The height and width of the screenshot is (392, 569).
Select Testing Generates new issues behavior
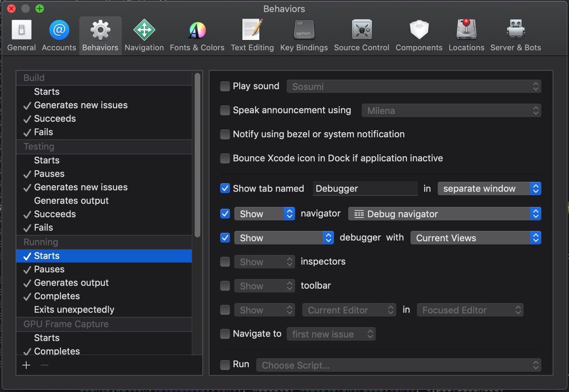pyautogui.click(x=104, y=187)
